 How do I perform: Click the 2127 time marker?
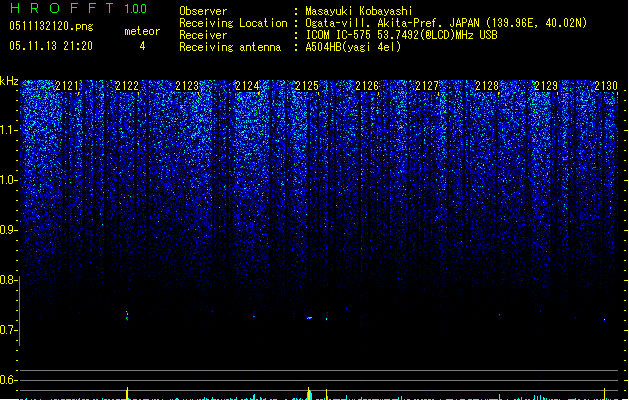(427, 86)
